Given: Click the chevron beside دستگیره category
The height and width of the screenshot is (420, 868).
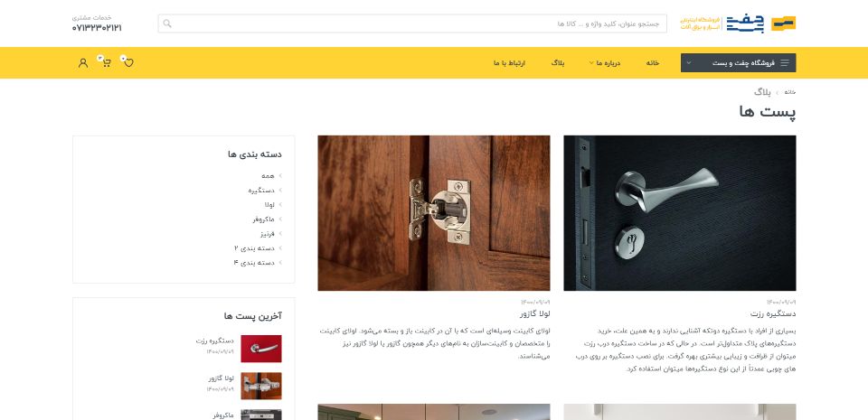Looking at the screenshot, I should 280,190.
